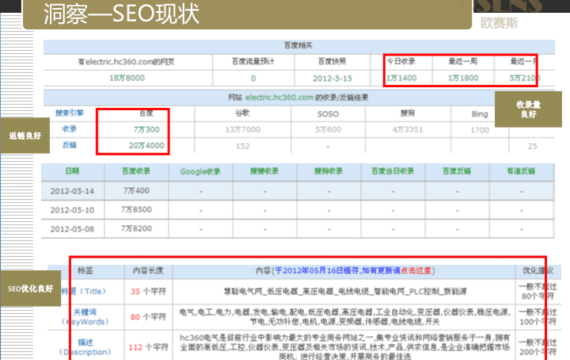570x360 pixels.
Task: Click the Bing value 1700
Action: [x=479, y=130]
